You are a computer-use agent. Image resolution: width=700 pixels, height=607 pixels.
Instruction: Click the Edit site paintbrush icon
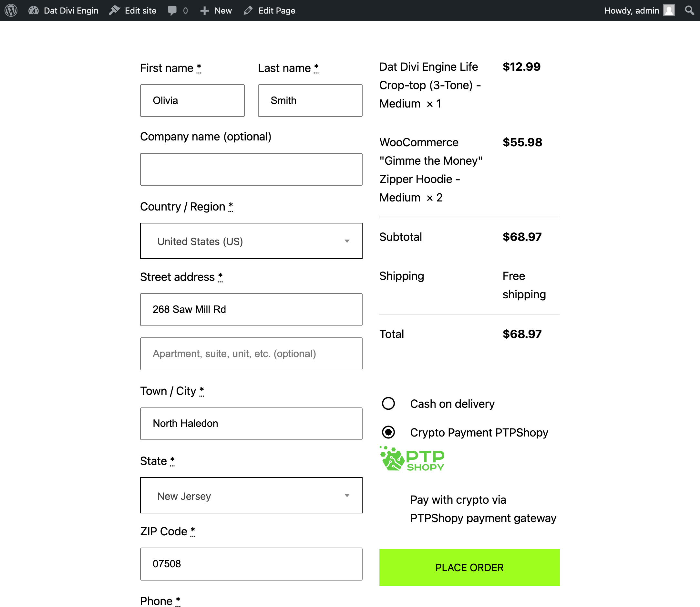click(115, 11)
